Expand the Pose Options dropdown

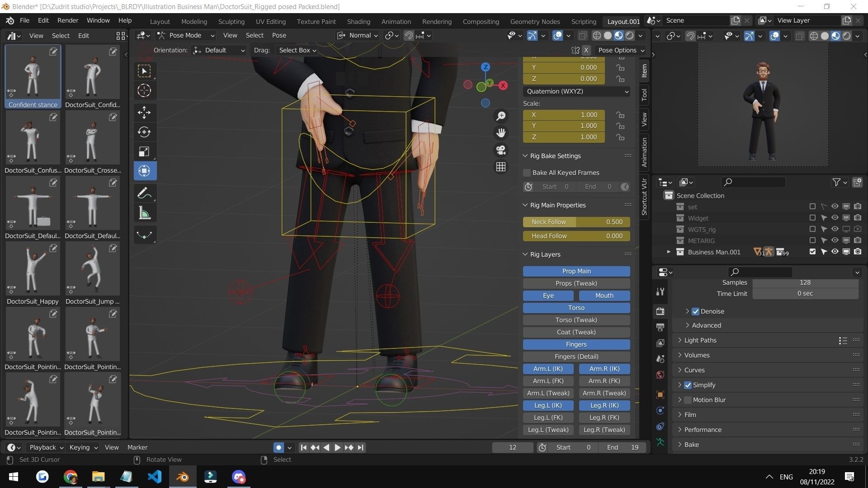[x=620, y=50]
